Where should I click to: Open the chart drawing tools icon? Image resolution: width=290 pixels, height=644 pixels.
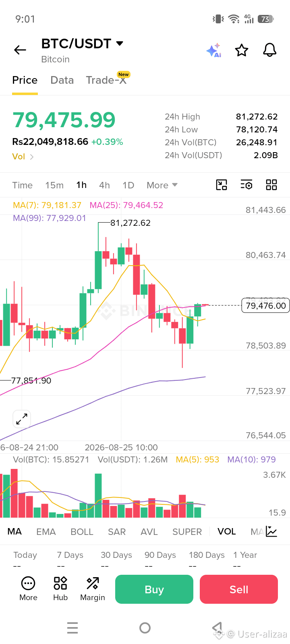click(x=222, y=185)
